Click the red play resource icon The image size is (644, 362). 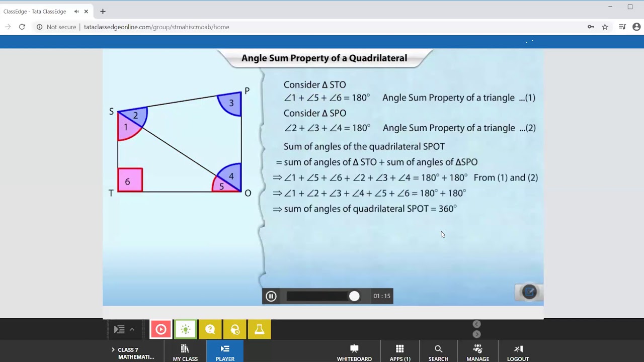(x=160, y=329)
